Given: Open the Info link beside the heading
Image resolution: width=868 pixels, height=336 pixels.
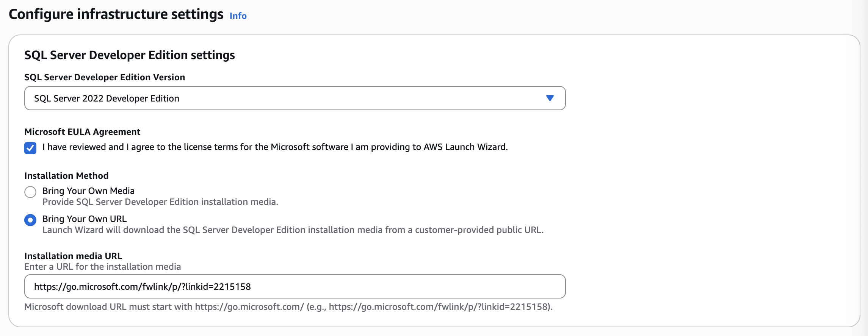Looking at the screenshot, I should (238, 16).
